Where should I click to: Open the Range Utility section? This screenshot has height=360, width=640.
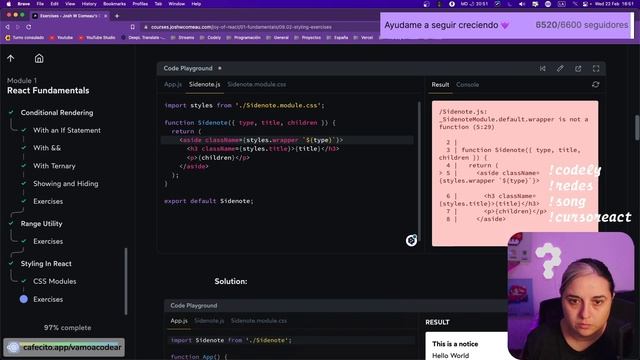click(x=42, y=224)
